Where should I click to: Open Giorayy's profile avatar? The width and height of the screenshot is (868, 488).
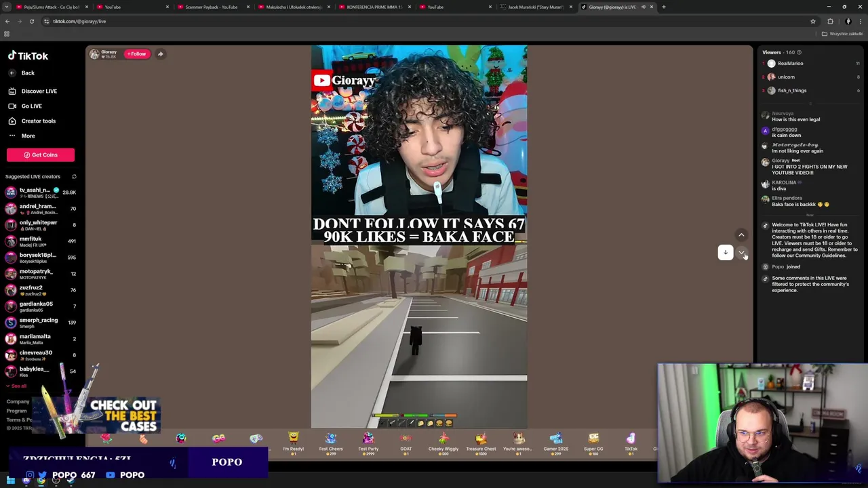click(94, 54)
